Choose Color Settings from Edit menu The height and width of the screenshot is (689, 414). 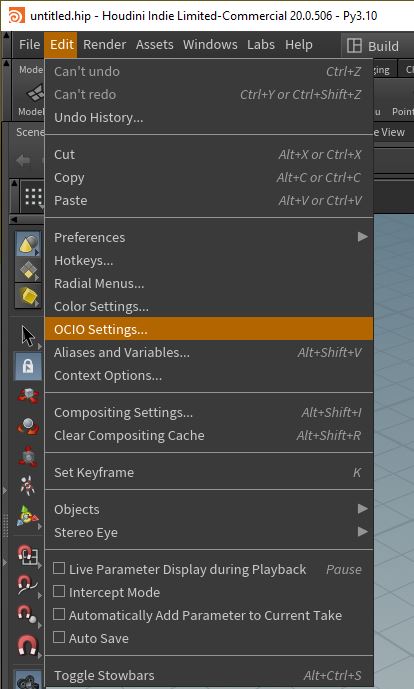coord(208,306)
